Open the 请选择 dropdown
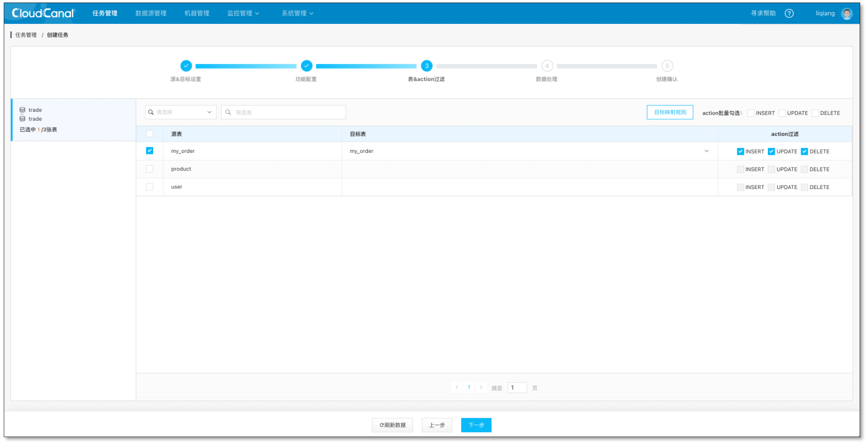Screen dimensions: 868x447 coord(181,112)
